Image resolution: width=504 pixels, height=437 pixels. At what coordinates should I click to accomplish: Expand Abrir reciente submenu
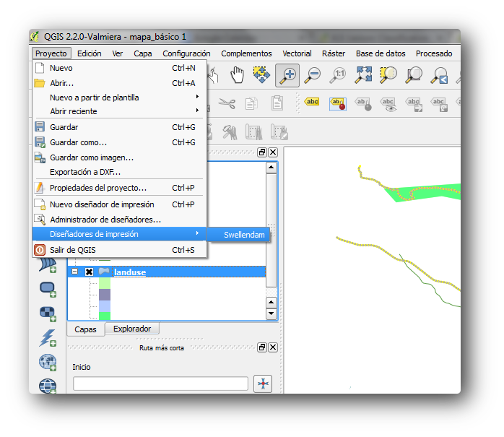coord(119,111)
